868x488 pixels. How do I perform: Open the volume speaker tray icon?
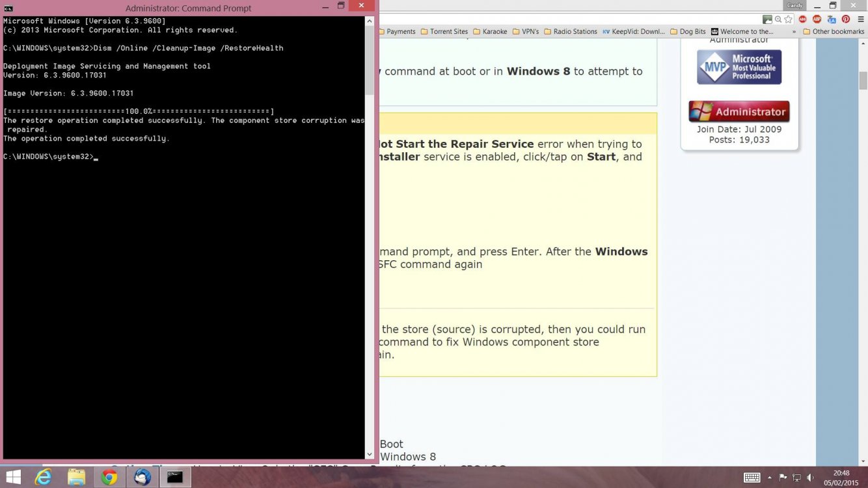click(x=810, y=478)
